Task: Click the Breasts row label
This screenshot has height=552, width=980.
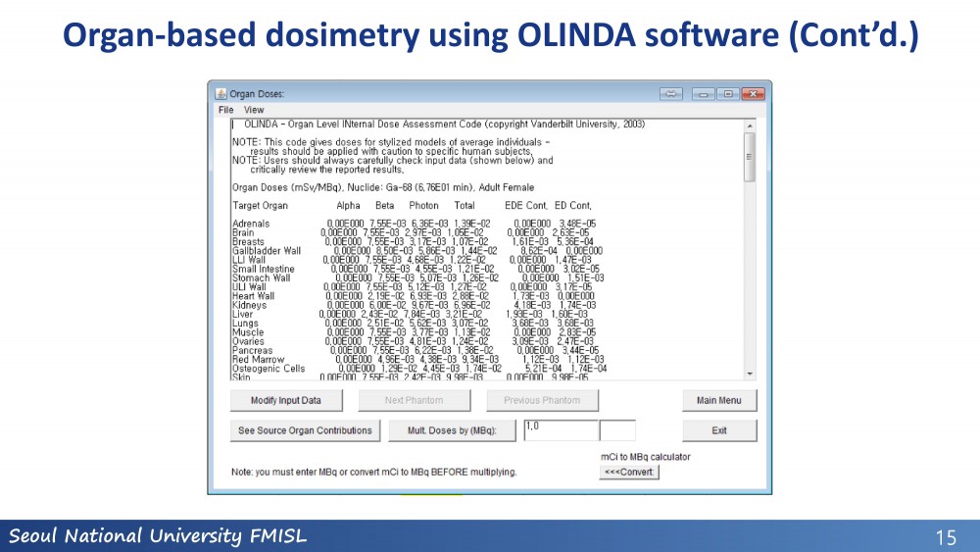Action: 248,241
